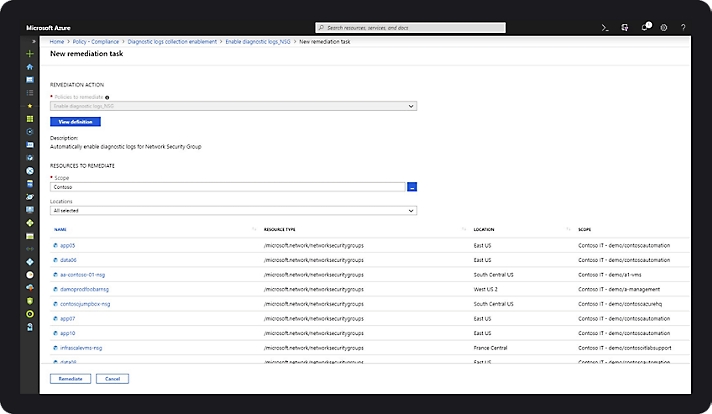Open the app05 resource link
This screenshot has width=712, height=414.
(x=68, y=244)
